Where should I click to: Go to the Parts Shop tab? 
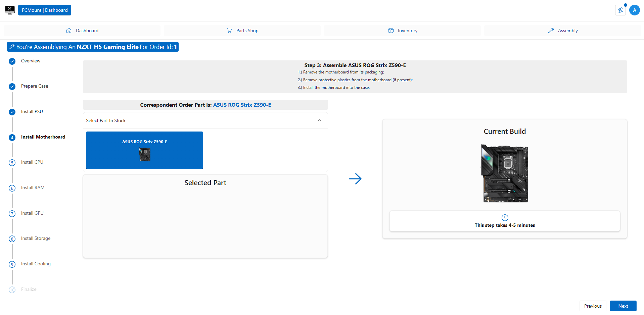click(242, 31)
